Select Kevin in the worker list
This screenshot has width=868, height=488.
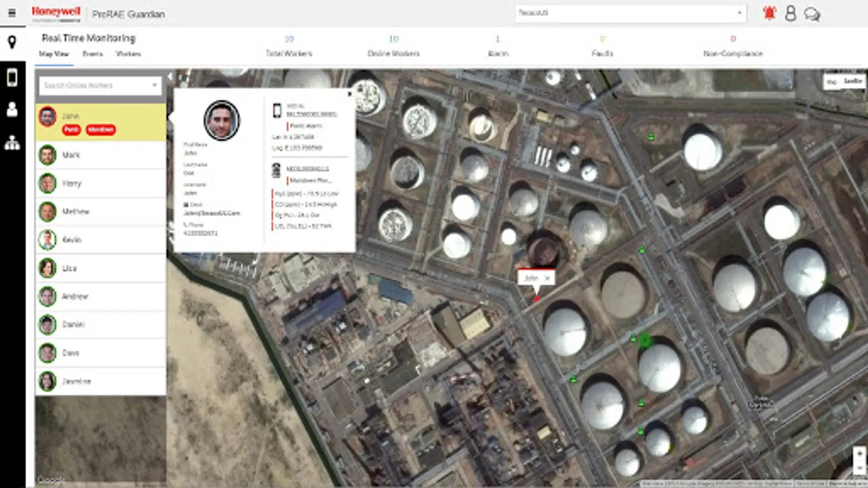[101, 240]
